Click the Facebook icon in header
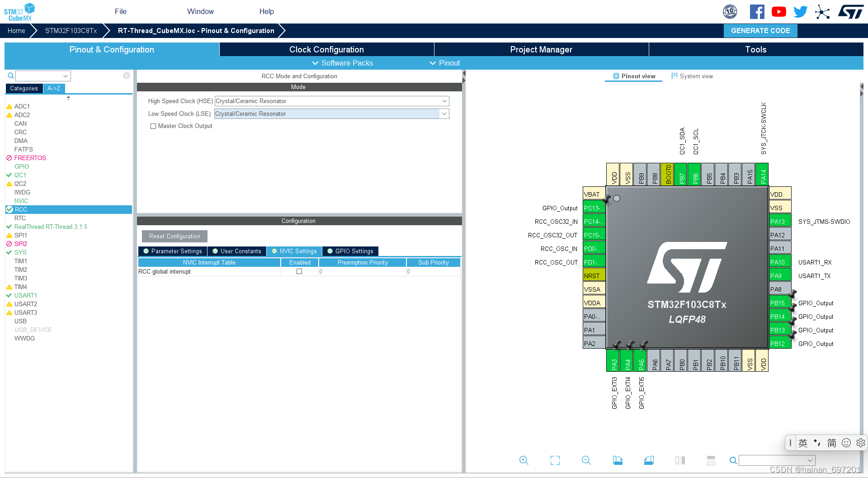Image resolution: width=868 pixels, height=478 pixels. point(757,12)
